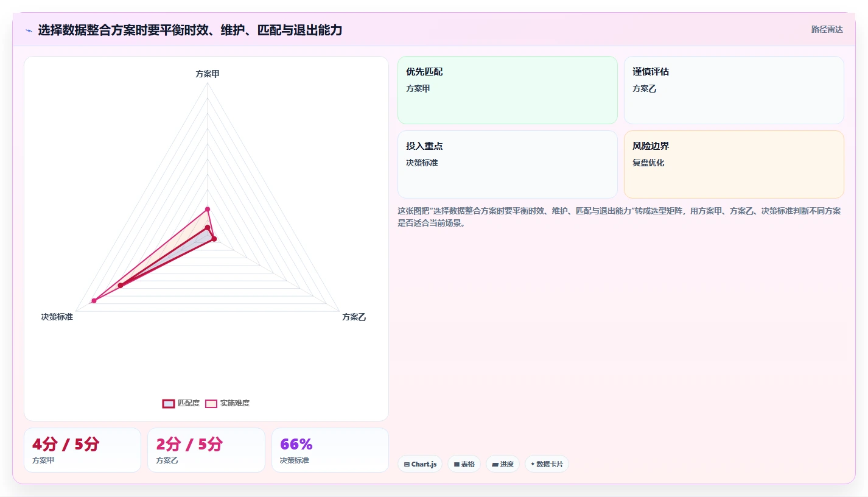Click the lightning icon beside the title

29,30
